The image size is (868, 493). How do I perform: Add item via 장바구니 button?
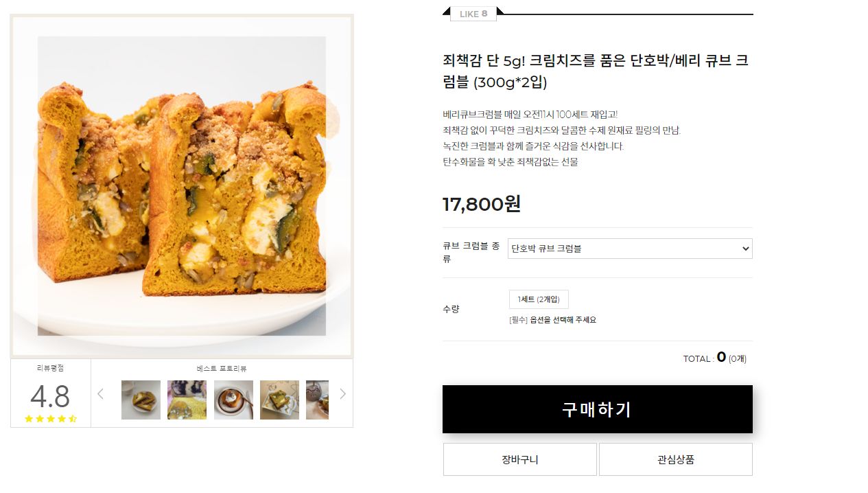coord(520,459)
